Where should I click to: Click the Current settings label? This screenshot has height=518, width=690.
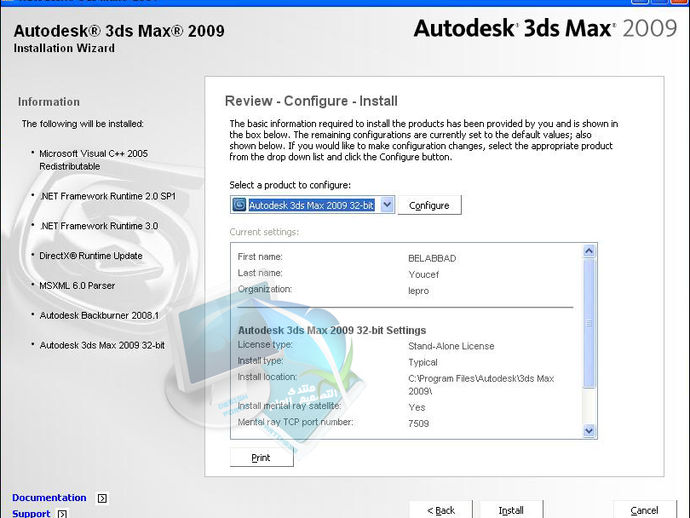click(x=264, y=232)
